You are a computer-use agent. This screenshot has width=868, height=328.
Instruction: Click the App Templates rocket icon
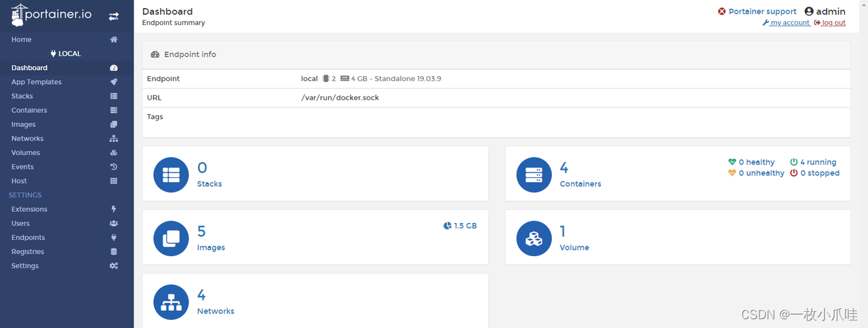pyautogui.click(x=114, y=82)
